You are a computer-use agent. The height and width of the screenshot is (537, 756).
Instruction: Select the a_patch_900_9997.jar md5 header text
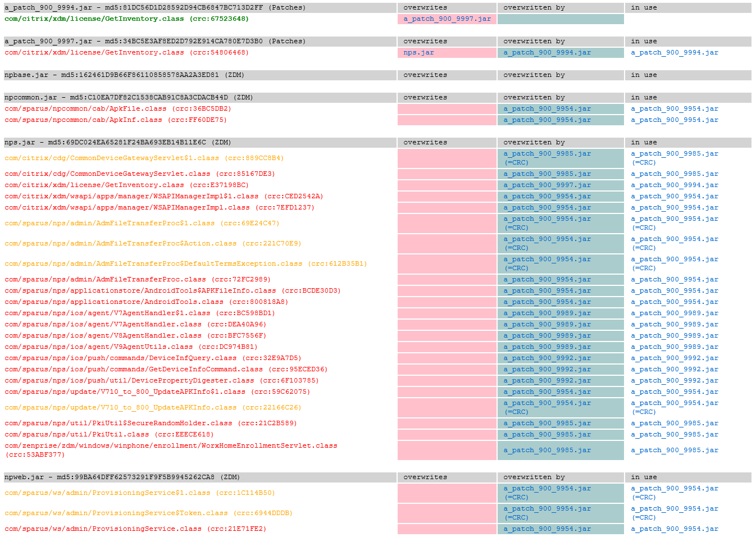coord(155,41)
